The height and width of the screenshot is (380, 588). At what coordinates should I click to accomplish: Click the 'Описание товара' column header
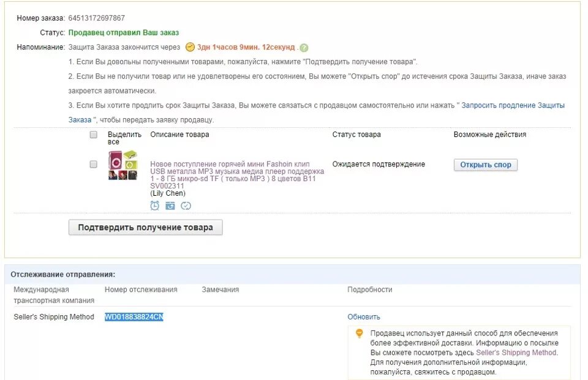[179, 135]
